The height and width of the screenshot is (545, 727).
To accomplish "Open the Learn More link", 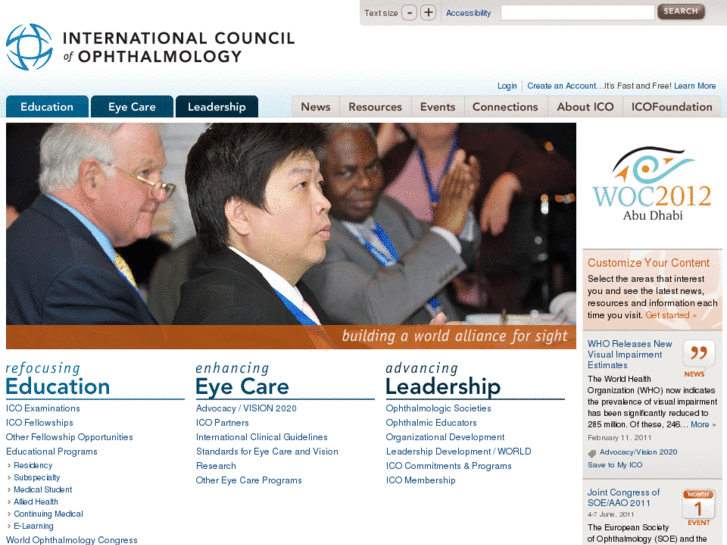I will (x=695, y=86).
